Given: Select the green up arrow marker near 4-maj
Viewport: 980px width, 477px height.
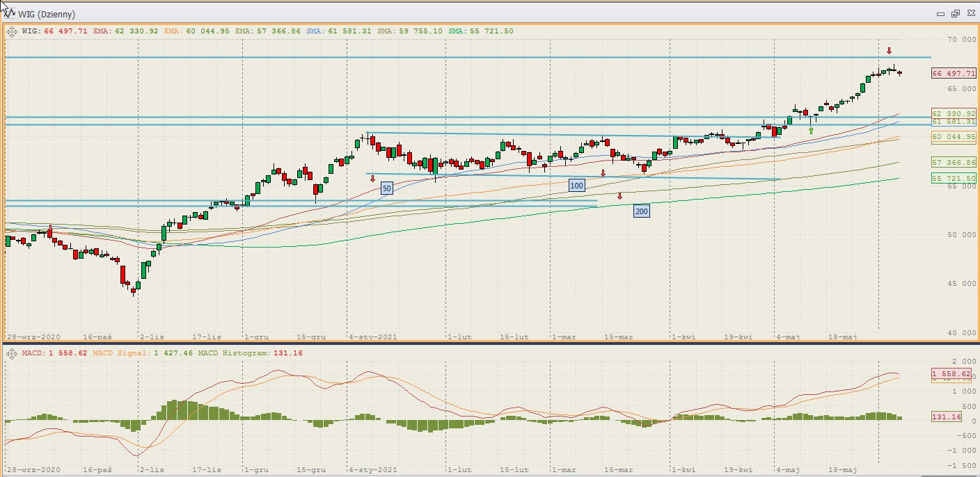Looking at the screenshot, I should [811, 130].
